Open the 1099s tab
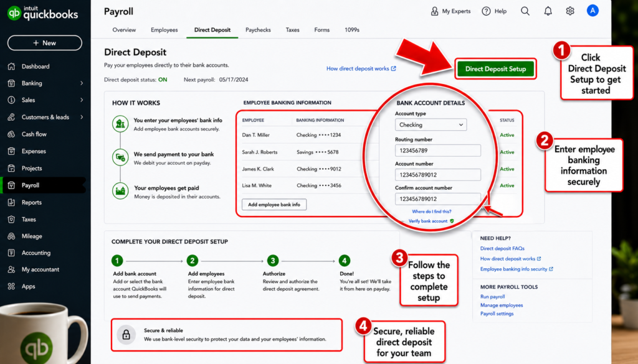Screen dimensions: 638x364 [x=352, y=30]
